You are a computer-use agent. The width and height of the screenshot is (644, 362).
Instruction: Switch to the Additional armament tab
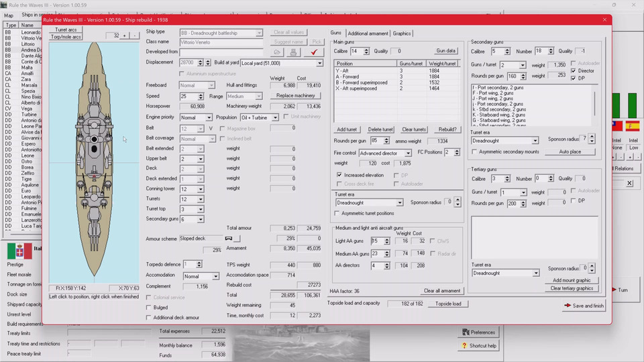click(368, 34)
